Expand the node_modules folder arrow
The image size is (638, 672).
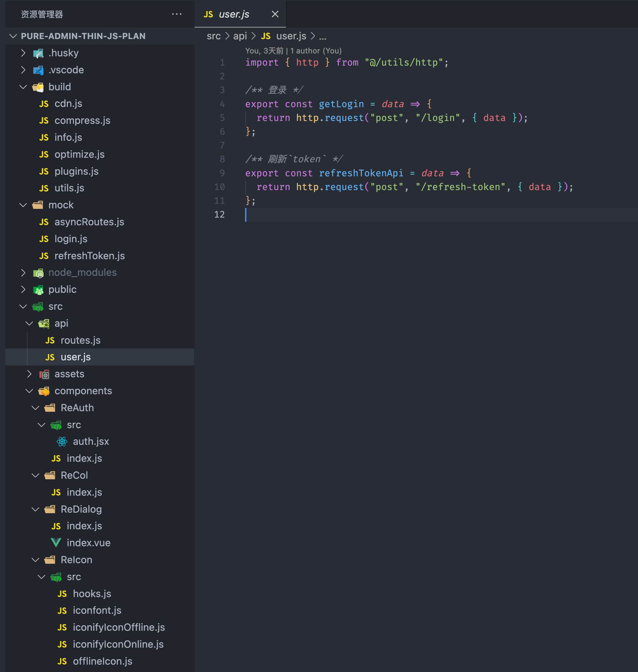[23, 273]
